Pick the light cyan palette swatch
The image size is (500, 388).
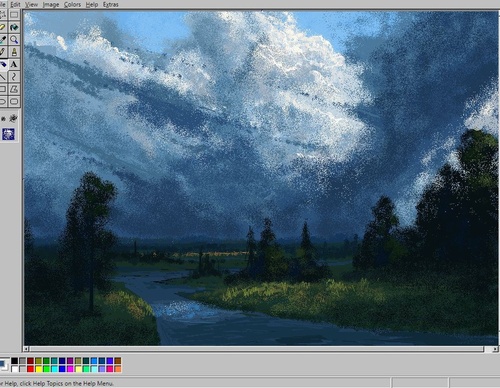pyautogui.click(x=94, y=369)
